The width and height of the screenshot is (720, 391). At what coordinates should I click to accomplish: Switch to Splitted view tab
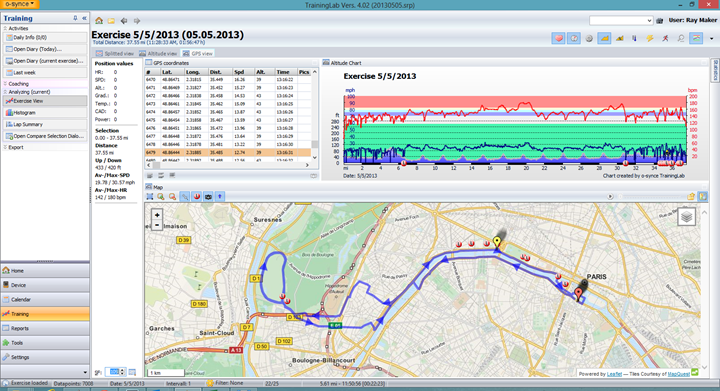115,54
